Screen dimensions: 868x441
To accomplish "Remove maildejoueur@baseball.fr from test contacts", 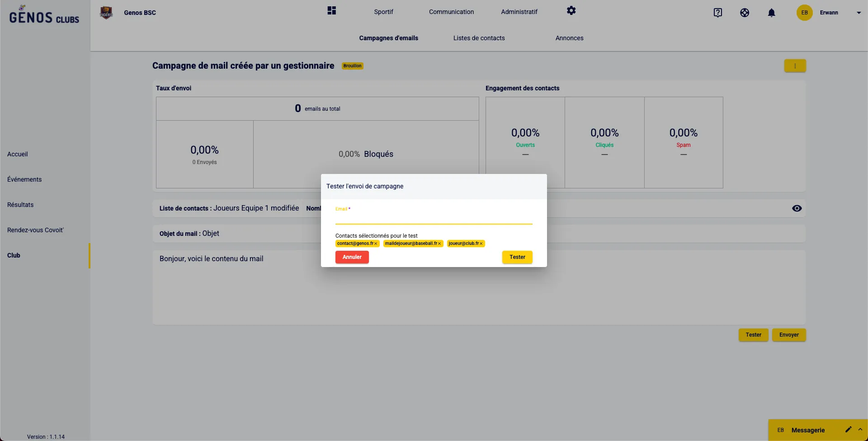I will tap(439, 244).
